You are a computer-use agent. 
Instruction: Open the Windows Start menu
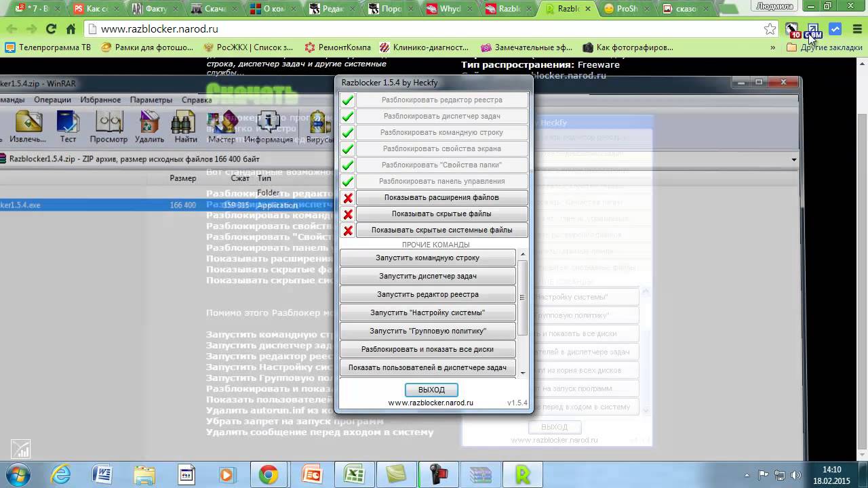point(18,474)
